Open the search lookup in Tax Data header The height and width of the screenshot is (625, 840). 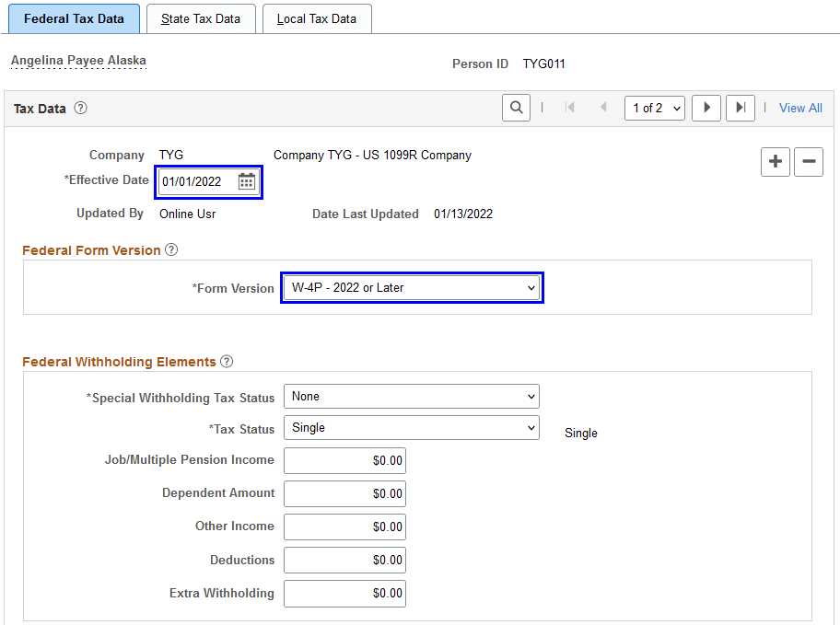(516, 108)
